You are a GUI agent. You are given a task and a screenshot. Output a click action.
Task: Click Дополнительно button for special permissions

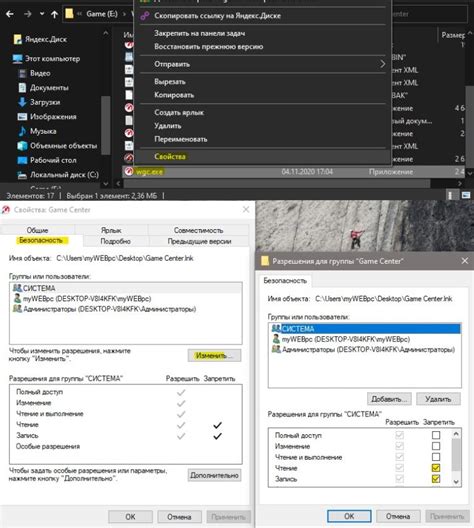coord(214,475)
